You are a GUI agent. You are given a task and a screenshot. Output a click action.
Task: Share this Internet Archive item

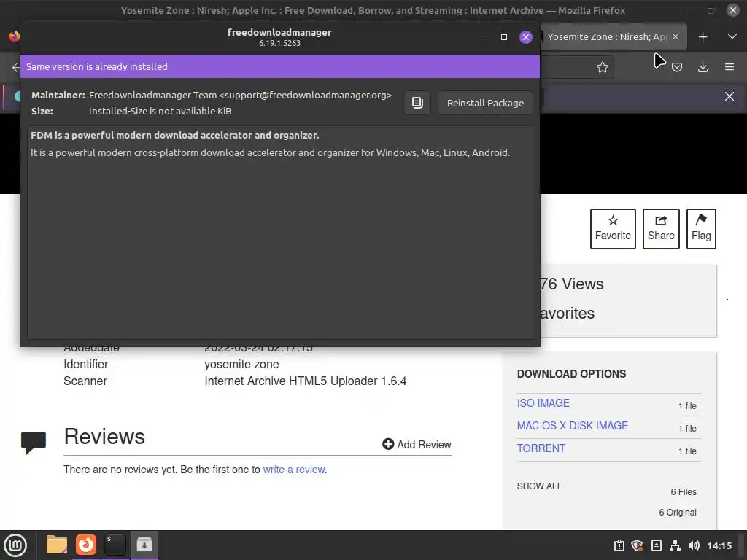661,228
